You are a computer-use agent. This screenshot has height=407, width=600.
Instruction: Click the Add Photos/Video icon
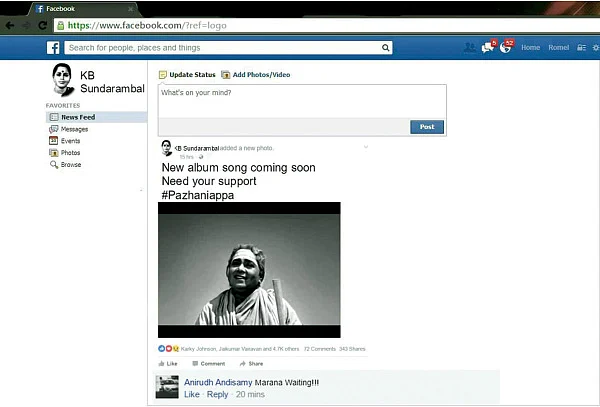point(226,75)
